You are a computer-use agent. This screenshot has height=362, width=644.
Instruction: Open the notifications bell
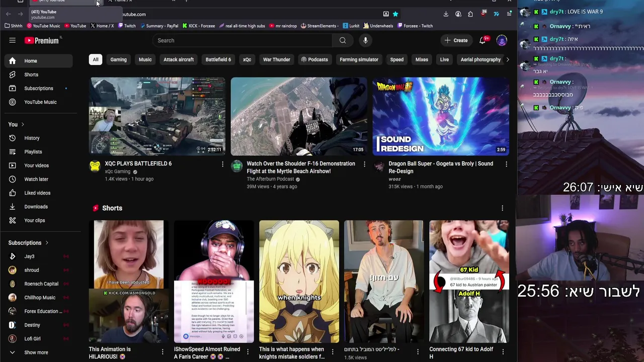click(482, 40)
